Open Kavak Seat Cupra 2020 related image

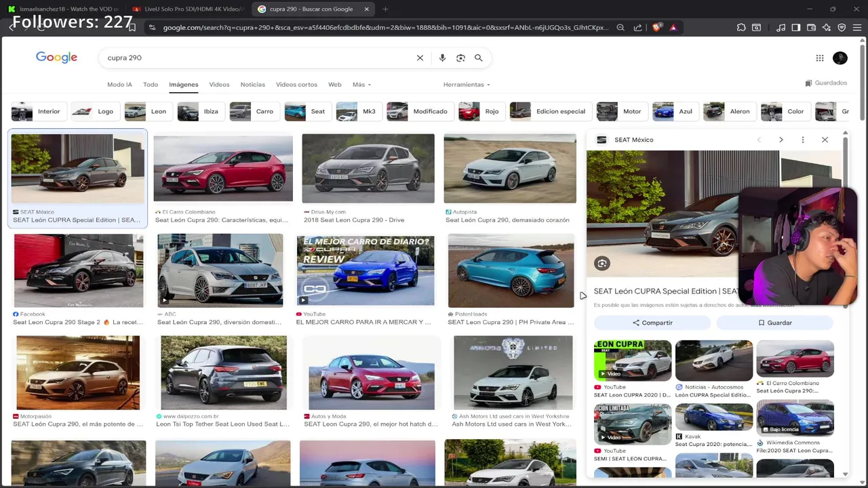click(x=714, y=417)
